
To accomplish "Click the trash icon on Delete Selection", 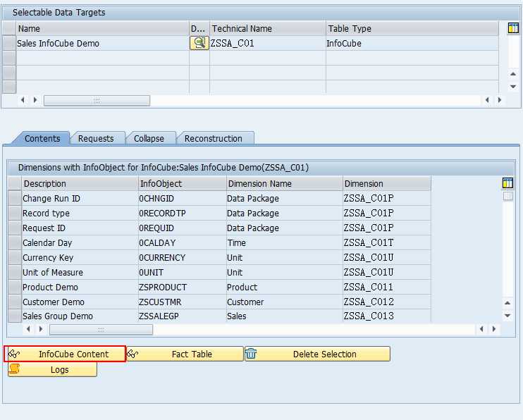I will point(251,354).
